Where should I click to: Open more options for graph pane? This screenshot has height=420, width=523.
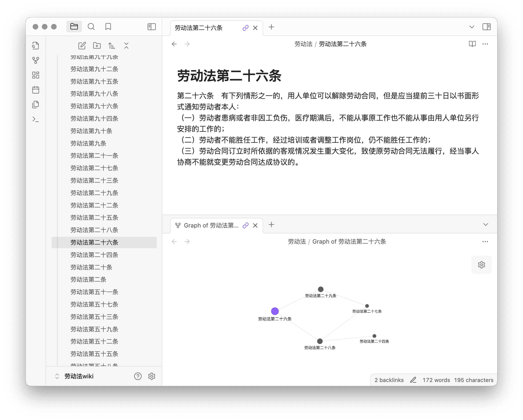[485, 241]
